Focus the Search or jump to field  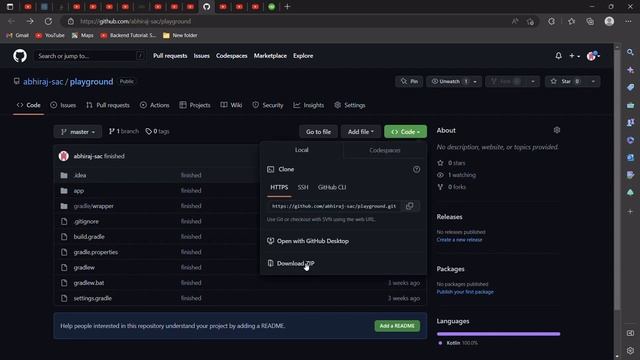coord(90,56)
